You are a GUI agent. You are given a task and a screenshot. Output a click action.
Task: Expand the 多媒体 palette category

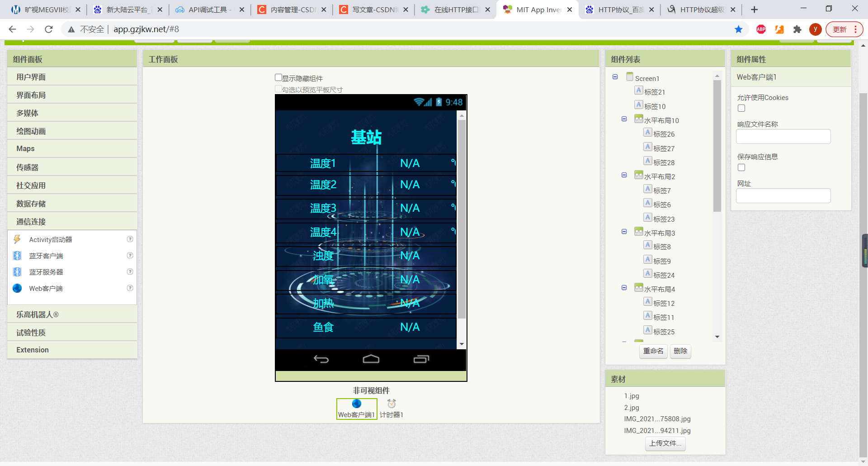(x=72, y=113)
